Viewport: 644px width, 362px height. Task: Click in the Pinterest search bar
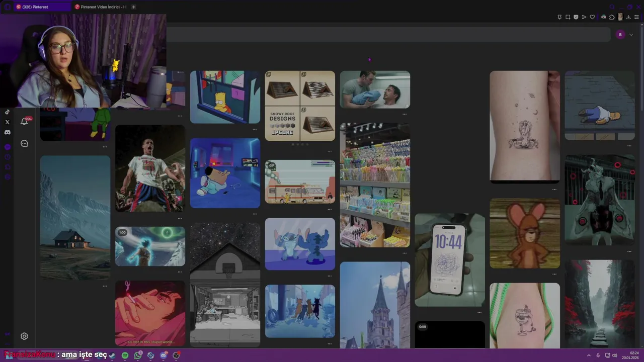click(388, 34)
